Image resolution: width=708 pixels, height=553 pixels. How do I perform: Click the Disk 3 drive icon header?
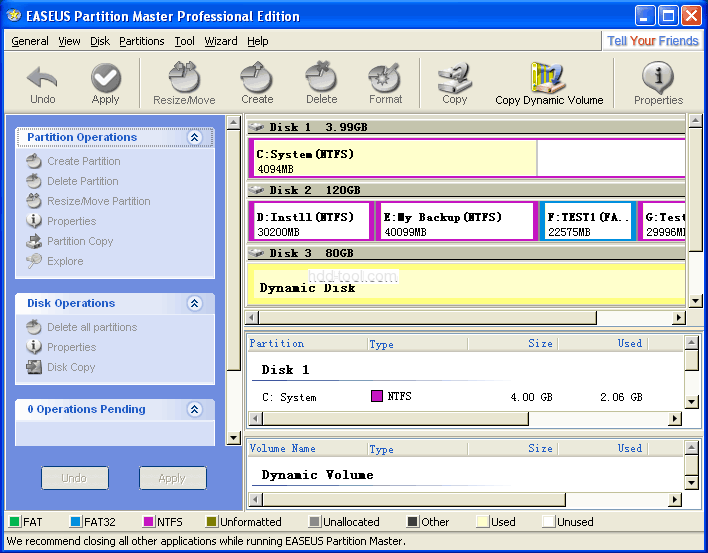coord(256,253)
